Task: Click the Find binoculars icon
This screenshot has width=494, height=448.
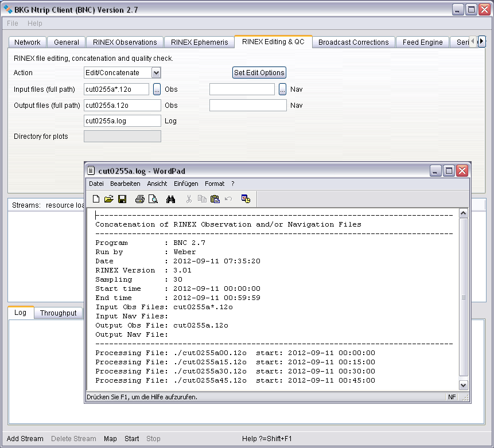Action: click(x=170, y=199)
